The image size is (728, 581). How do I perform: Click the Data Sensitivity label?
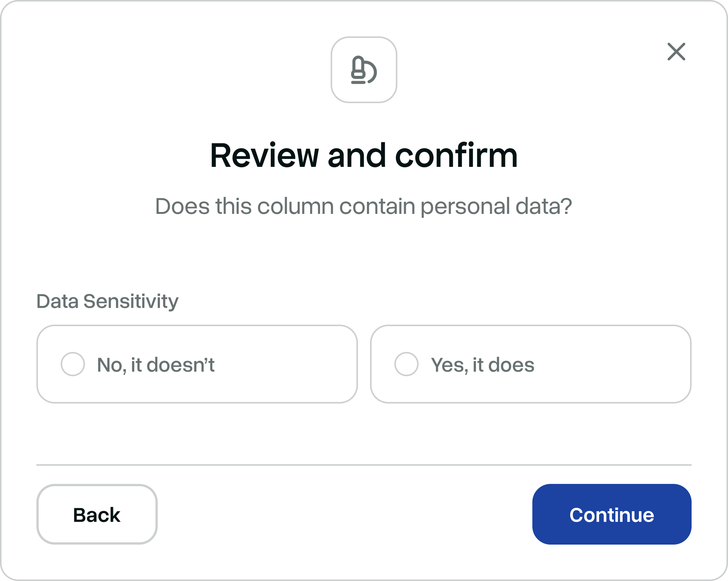coord(107,301)
